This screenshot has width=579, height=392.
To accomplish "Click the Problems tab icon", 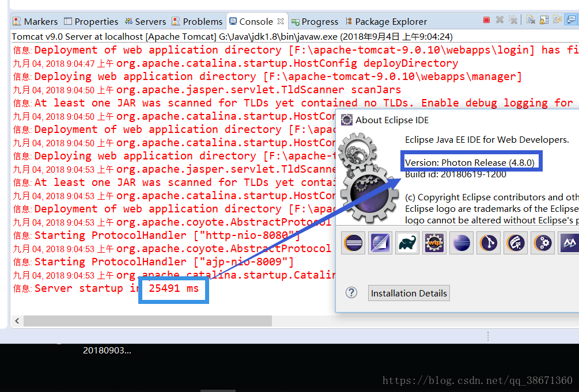I will click(176, 21).
